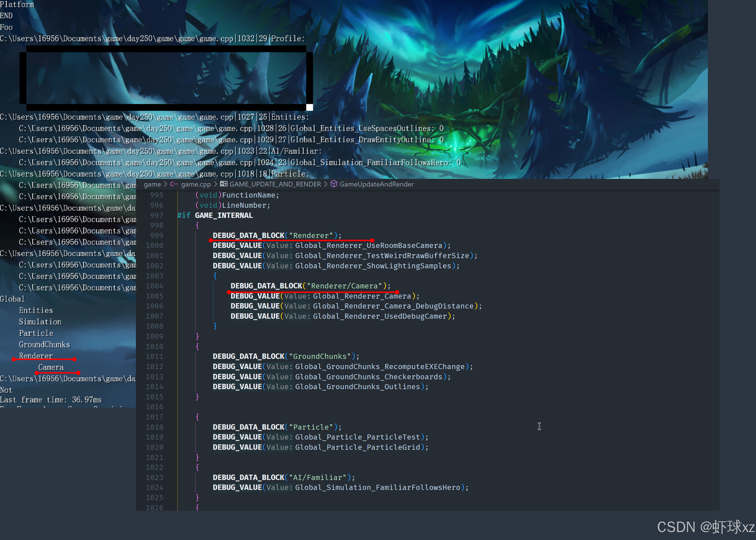Expand the GroundChunks debug group
The height and width of the screenshot is (540, 756).
click(x=44, y=344)
